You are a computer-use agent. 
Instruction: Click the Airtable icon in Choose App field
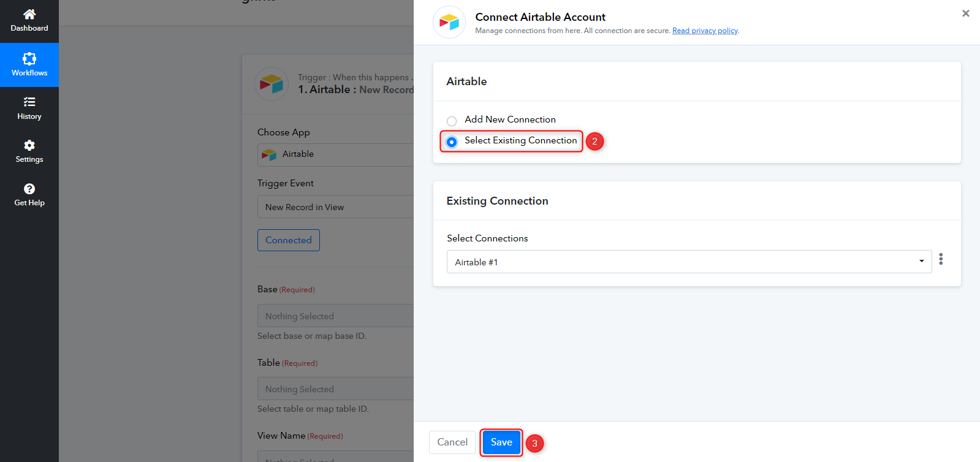[x=269, y=154]
